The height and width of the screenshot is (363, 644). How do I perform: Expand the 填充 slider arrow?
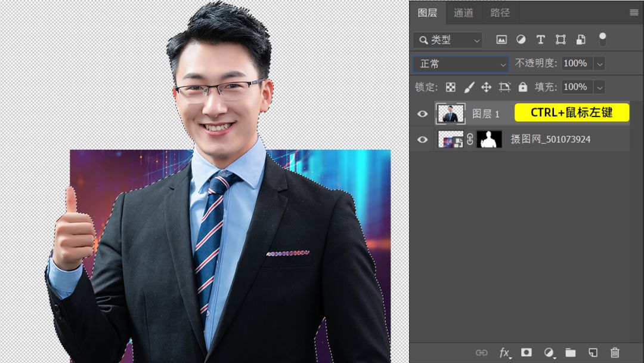pyautogui.click(x=600, y=88)
